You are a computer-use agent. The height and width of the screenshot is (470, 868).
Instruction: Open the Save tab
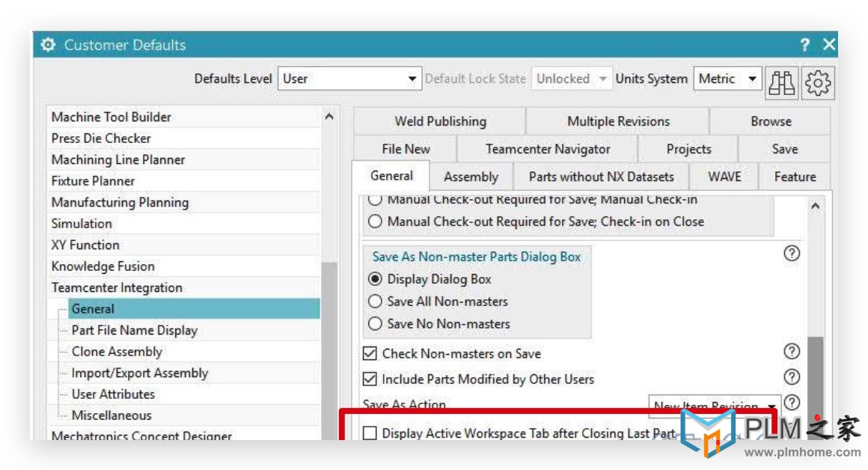pos(784,149)
